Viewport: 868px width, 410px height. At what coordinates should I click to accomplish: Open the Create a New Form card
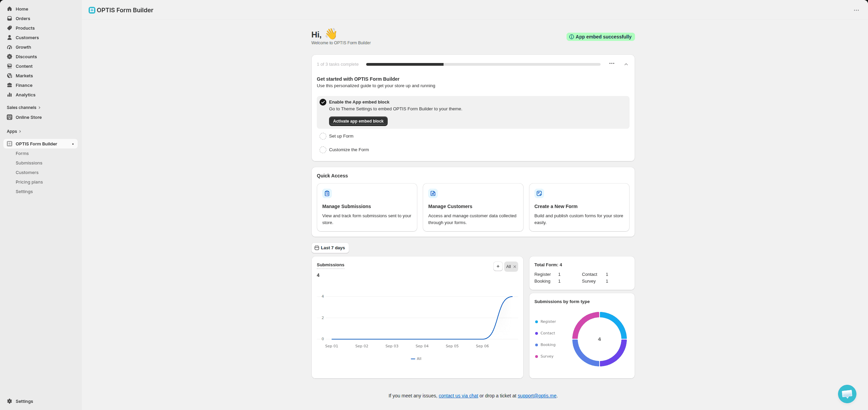[x=579, y=207]
